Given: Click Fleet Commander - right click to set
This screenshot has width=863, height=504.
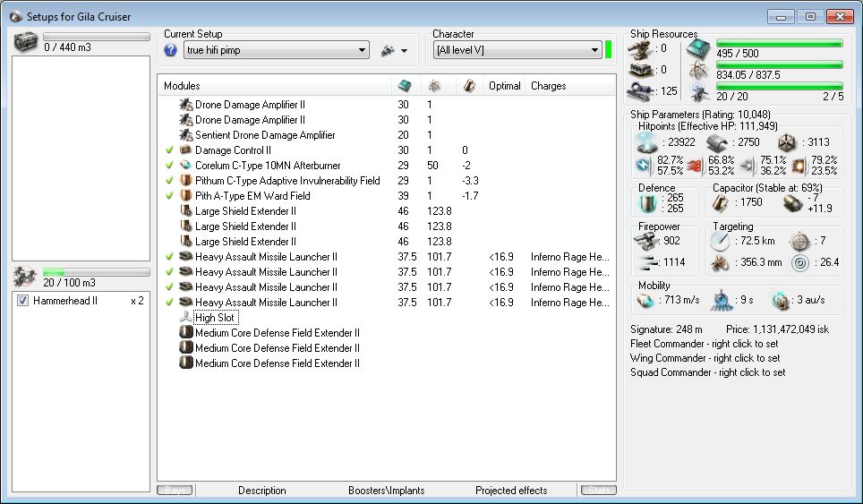Looking at the screenshot, I should tap(704, 344).
